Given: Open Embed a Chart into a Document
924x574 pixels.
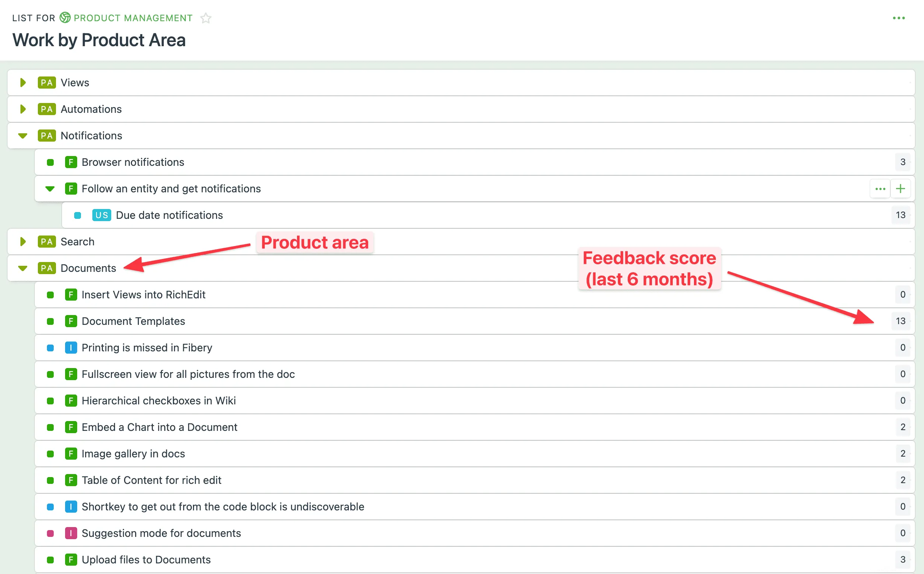Looking at the screenshot, I should (x=159, y=427).
